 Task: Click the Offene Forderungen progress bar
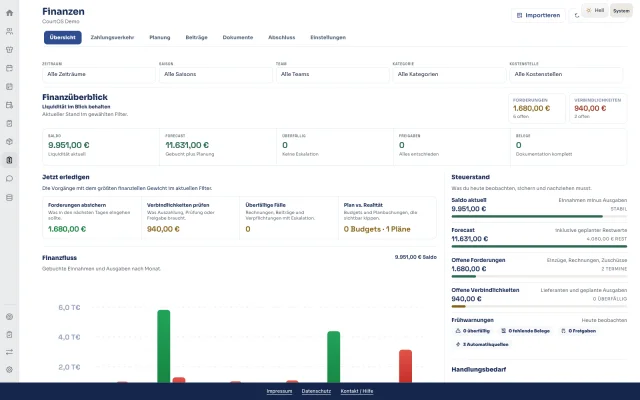point(539,276)
